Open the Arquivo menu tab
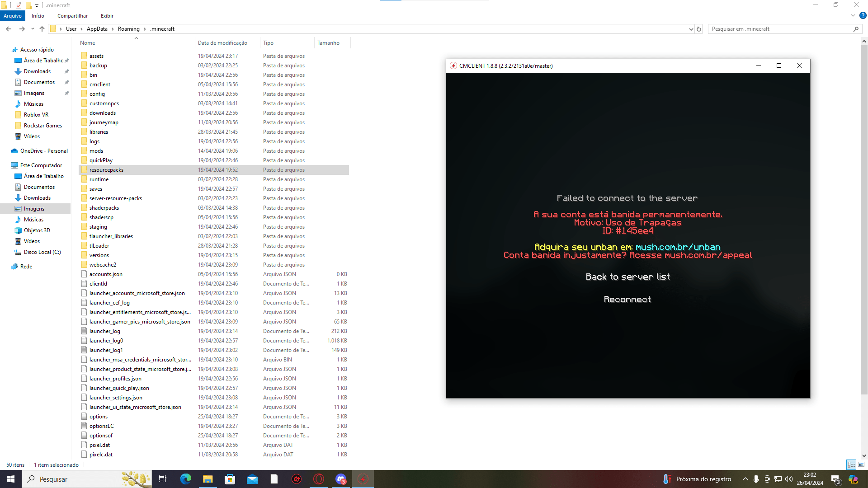This screenshot has width=868, height=488. point(13,16)
